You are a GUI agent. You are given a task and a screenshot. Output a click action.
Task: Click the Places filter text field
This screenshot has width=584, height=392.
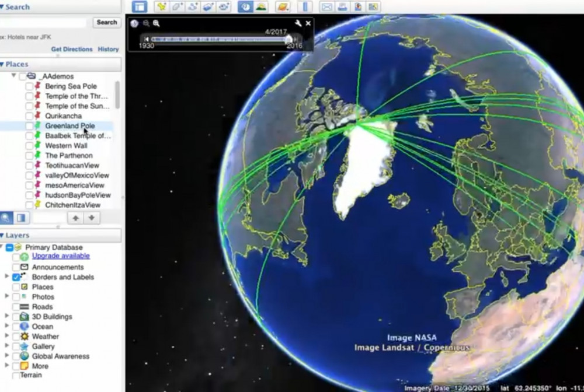click(48, 218)
